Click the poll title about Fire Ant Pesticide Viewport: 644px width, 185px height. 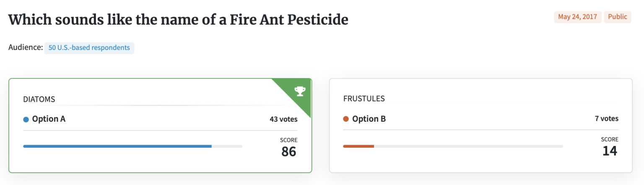pos(178,20)
